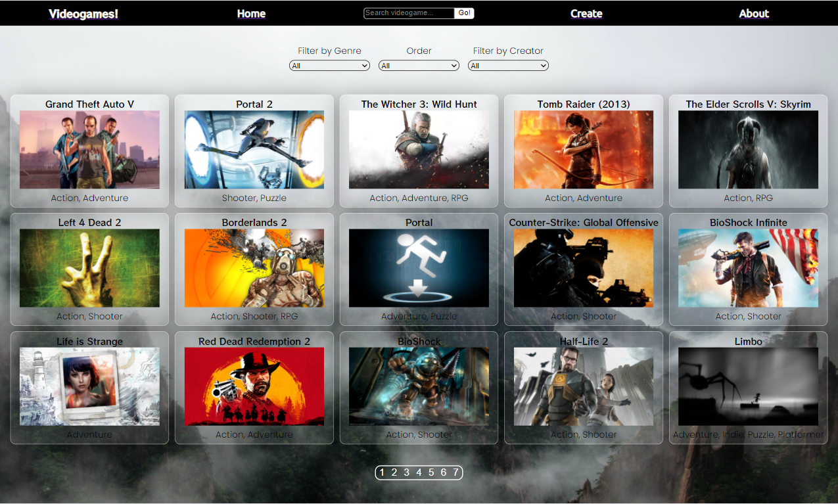Click 'The Elder Scrolls V: Skyrim' title
Viewport: 838px width, 504px height.
(x=748, y=104)
